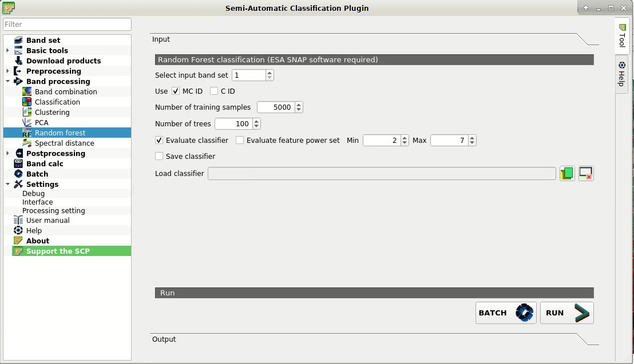Clear the Load classifier path
Screen dimensions: 634x364
coord(585,173)
